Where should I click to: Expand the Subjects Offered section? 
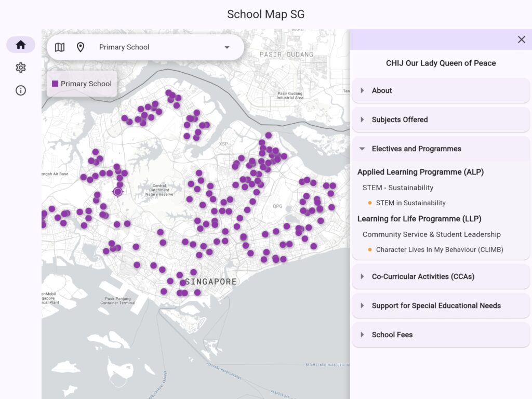[x=441, y=120]
